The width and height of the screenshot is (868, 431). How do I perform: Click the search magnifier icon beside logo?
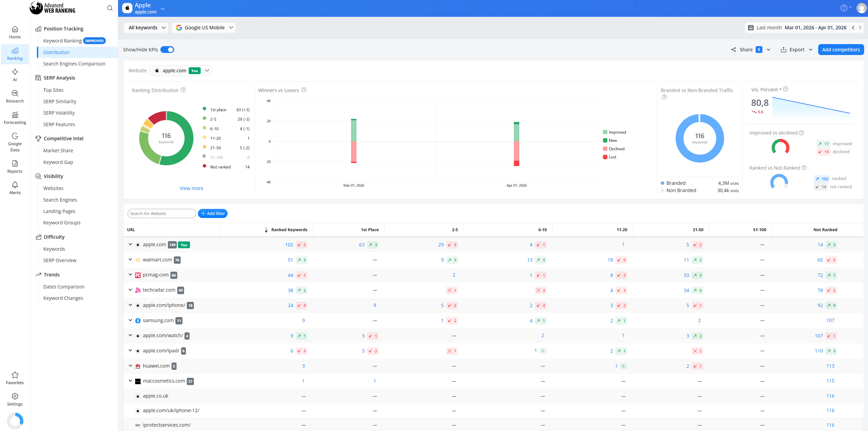(x=110, y=8)
